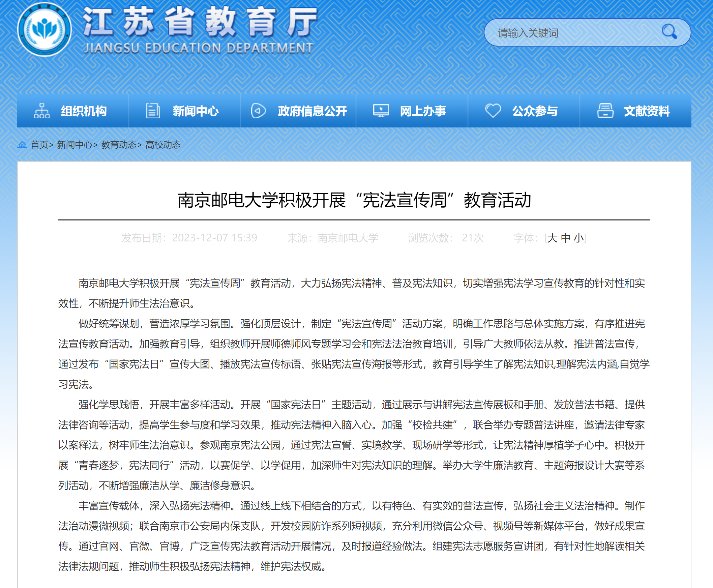Open the 网上办事 menu item
Image resolution: width=713 pixels, height=588 pixels.
[423, 111]
